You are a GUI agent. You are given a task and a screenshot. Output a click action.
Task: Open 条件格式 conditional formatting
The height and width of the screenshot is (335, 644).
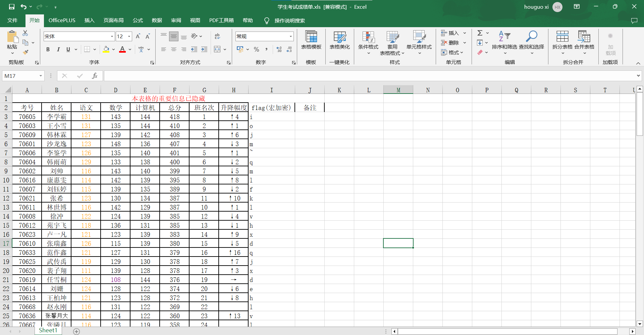[368, 43]
